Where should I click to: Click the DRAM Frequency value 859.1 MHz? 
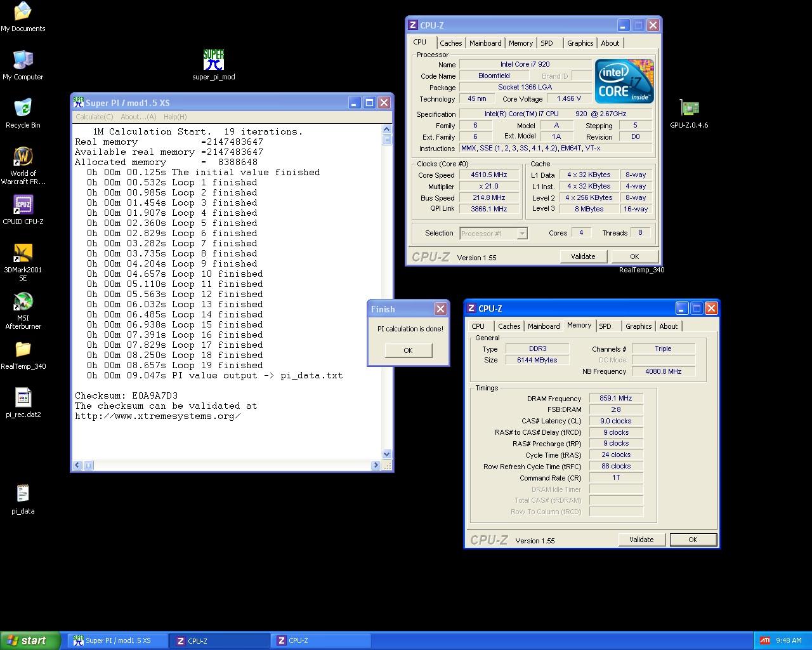click(x=616, y=399)
